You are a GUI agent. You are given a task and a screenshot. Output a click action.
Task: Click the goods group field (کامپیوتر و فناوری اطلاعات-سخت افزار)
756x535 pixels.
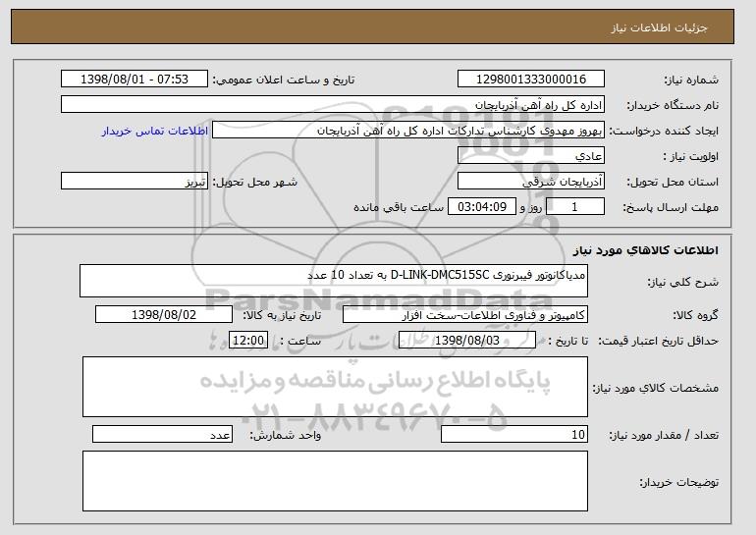pyautogui.click(x=465, y=315)
